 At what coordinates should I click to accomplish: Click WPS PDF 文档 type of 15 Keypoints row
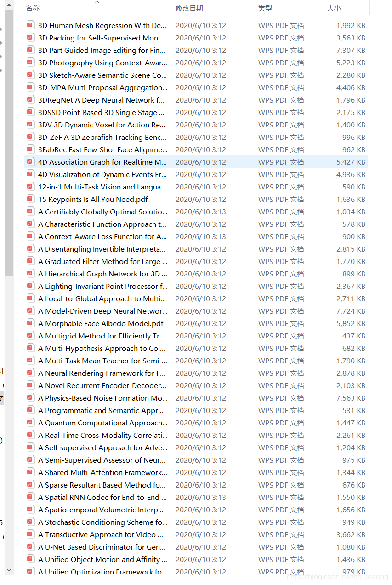[x=281, y=199]
